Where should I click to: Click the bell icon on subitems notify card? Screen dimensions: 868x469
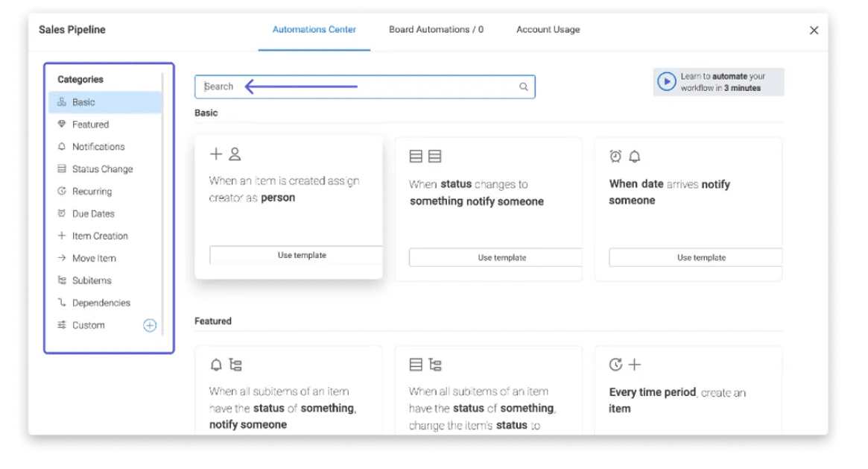[216, 365]
